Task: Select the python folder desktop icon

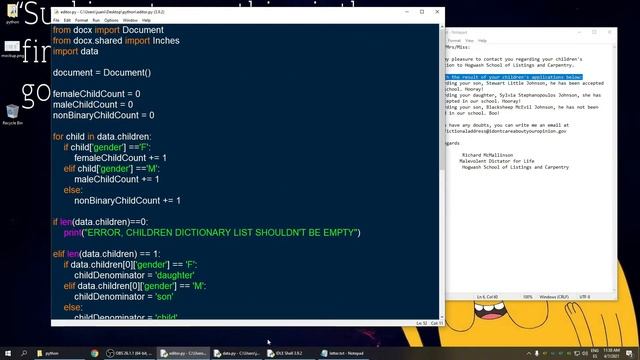Action: tap(12, 14)
